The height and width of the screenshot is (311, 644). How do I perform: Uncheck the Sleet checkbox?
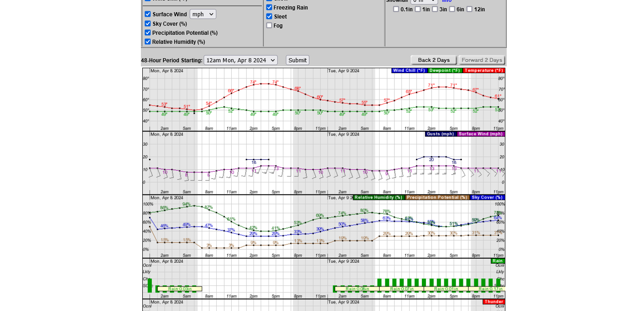[269, 16]
